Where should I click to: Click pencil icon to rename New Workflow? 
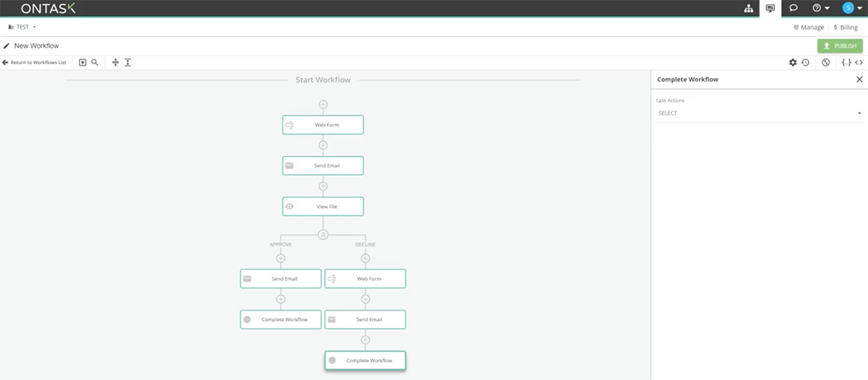pyautogui.click(x=7, y=46)
